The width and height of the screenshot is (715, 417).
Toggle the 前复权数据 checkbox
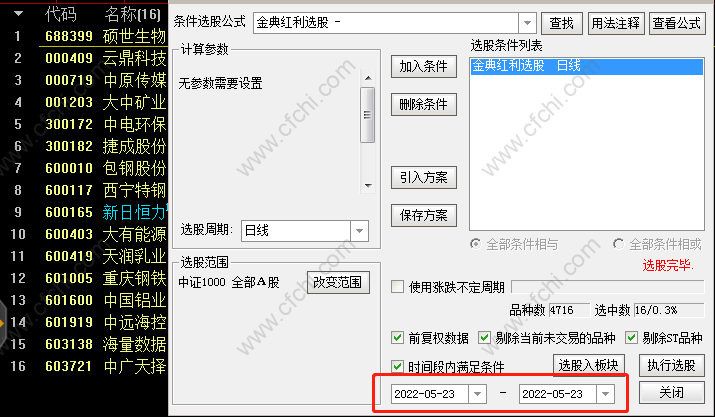pyautogui.click(x=397, y=338)
